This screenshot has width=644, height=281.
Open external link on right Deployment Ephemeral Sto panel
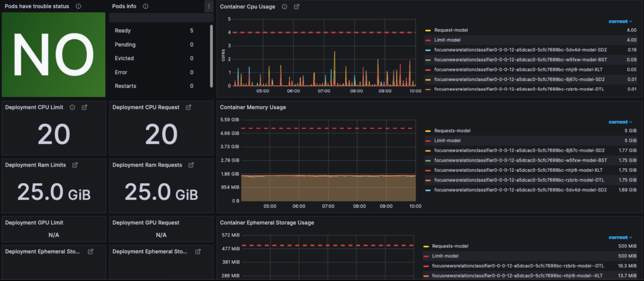point(198,251)
